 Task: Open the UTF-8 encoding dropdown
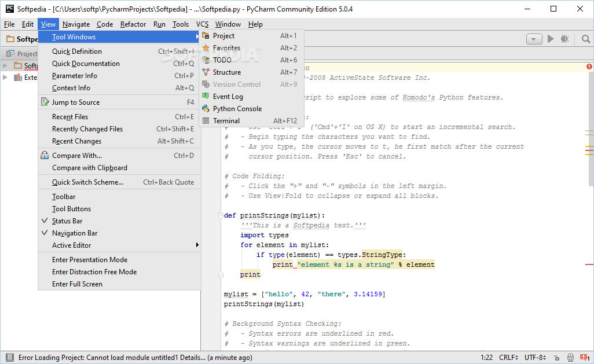(x=535, y=358)
